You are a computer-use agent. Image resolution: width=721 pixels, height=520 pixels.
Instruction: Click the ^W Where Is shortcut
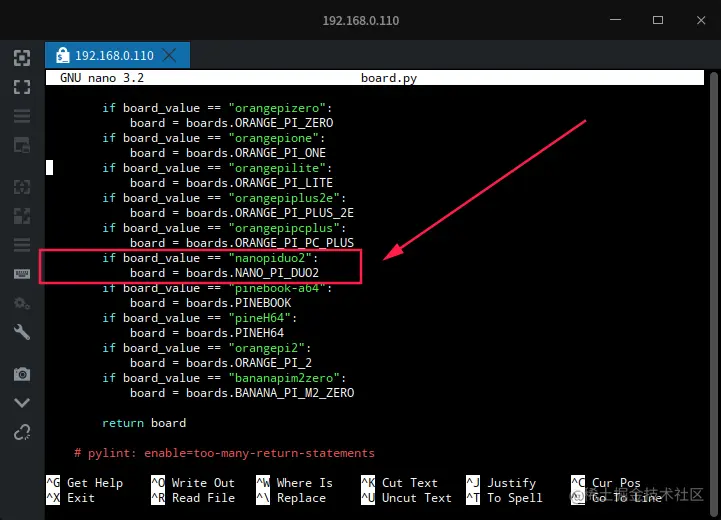(294, 483)
